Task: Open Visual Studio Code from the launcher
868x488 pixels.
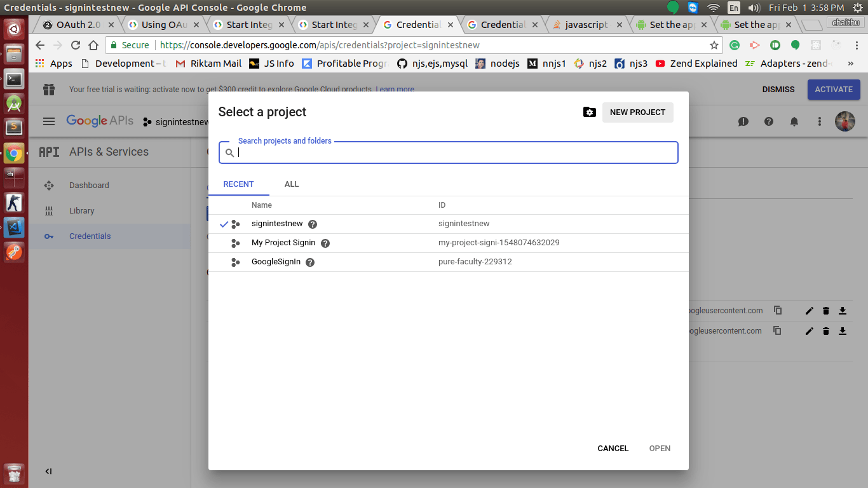Action: [14, 227]
